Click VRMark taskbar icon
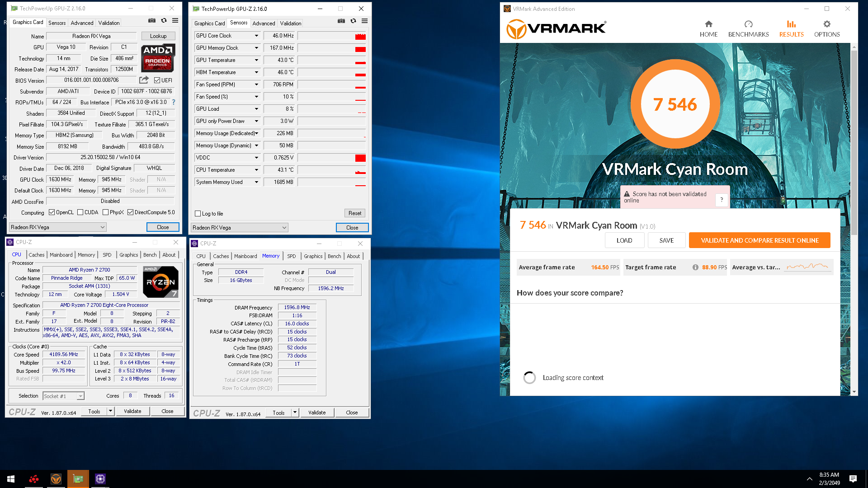Image resolution: width=868 pixels, height=488 pixels. (56, 479)
